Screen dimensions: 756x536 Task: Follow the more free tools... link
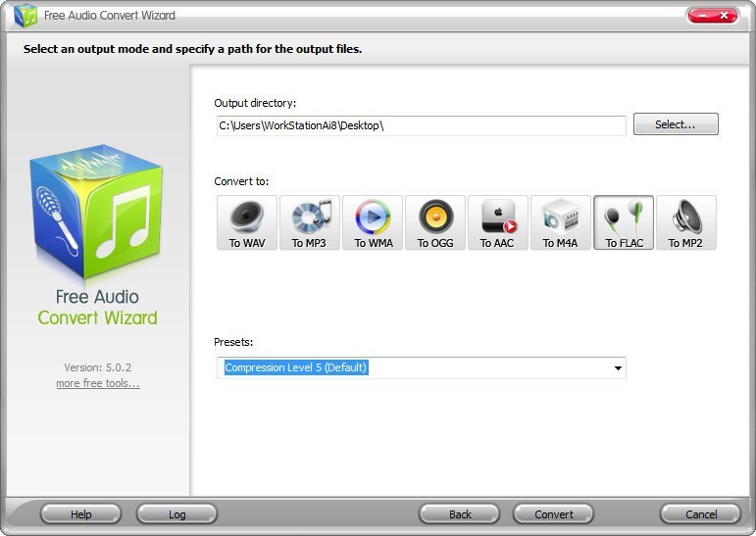pos(98,383)
